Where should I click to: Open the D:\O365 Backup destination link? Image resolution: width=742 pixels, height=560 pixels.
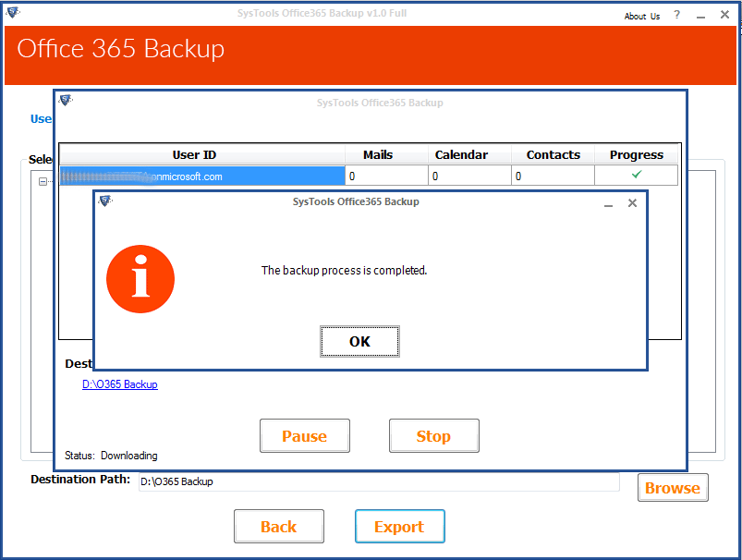(x=120, y=384)
